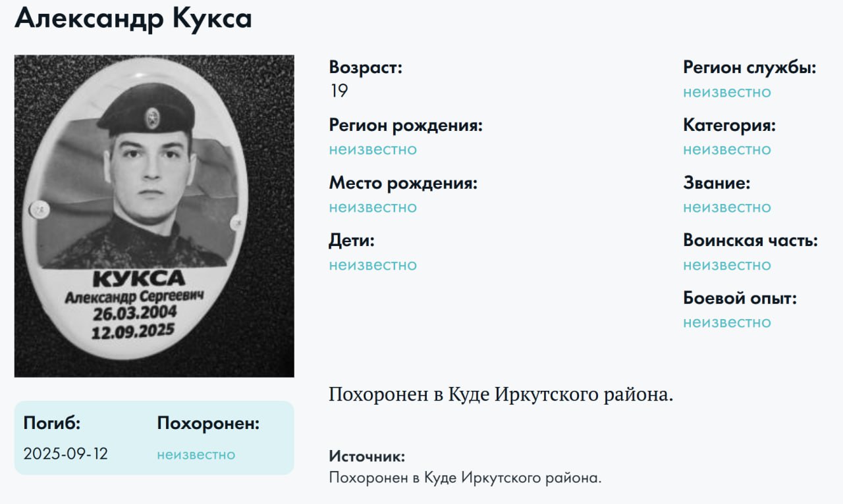Screen dimensions: 843x504
Task: Open the memorial portrait photo thumbnail
Action: pos(154,216)
